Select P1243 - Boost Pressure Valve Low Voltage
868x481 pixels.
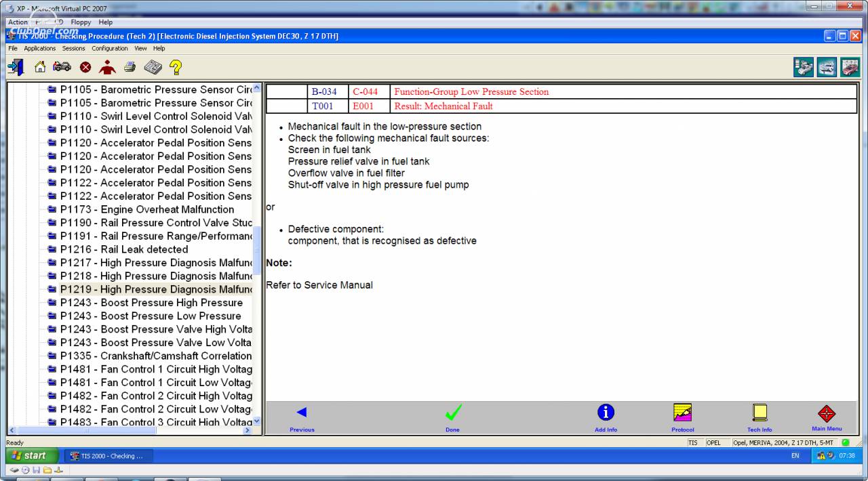(x=156, y=343)
